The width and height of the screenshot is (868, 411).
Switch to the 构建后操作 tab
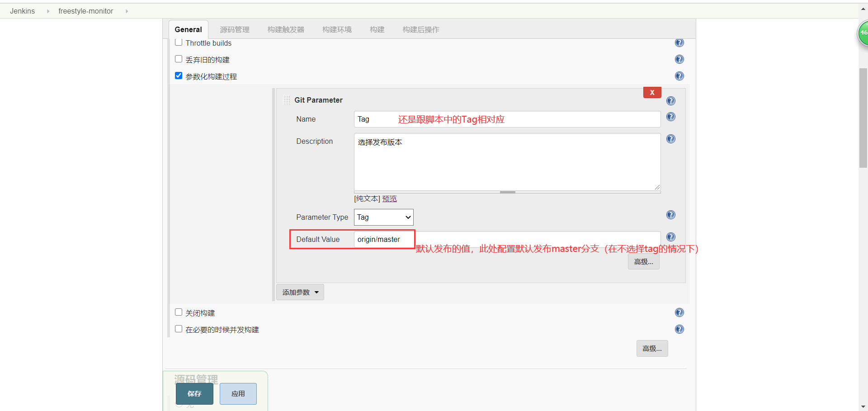click(421, 29)
